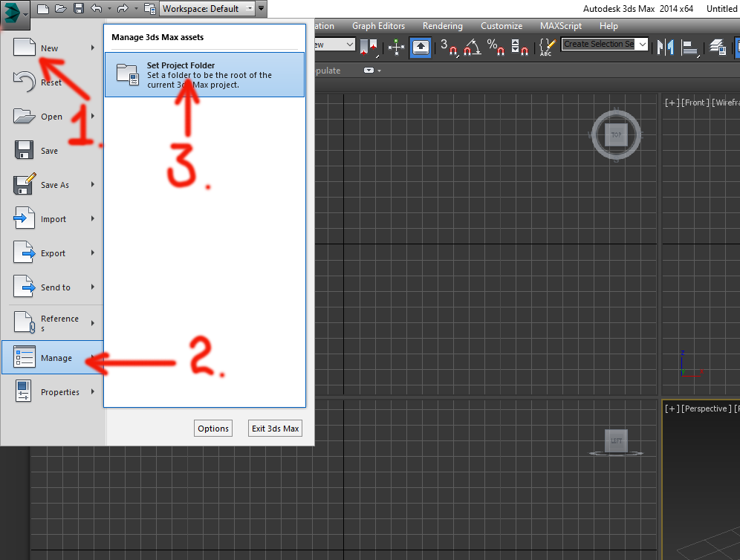Click Front viewport [Front] label

[x=695, y=102]
